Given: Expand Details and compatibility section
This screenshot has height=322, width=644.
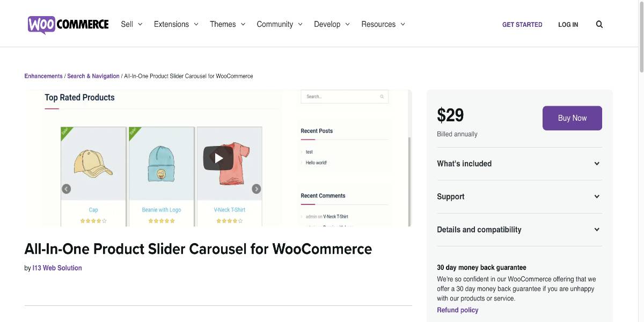Looking at the screenshot, I should pos(519,230).
